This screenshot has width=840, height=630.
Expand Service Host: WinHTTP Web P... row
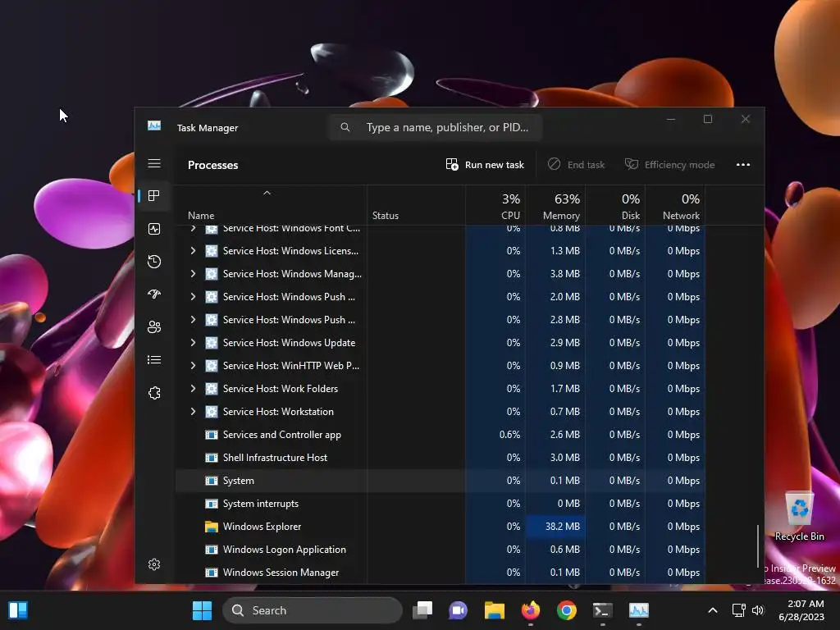pyautogui.click(x=193, y=366)
